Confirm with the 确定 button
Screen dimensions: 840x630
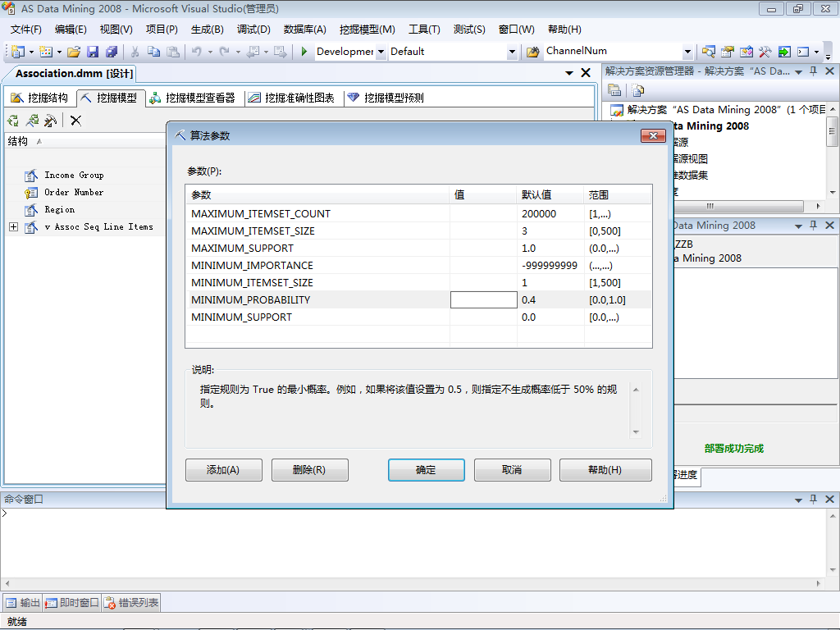(427, 470)
